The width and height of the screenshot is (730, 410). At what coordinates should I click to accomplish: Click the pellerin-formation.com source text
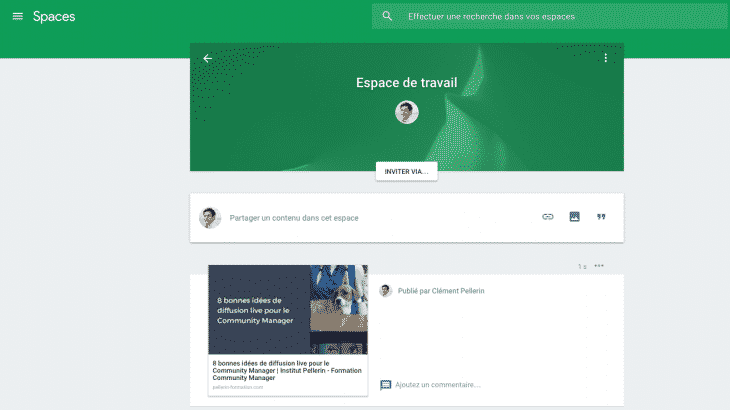pyautogui.click(x=237, y=387)
